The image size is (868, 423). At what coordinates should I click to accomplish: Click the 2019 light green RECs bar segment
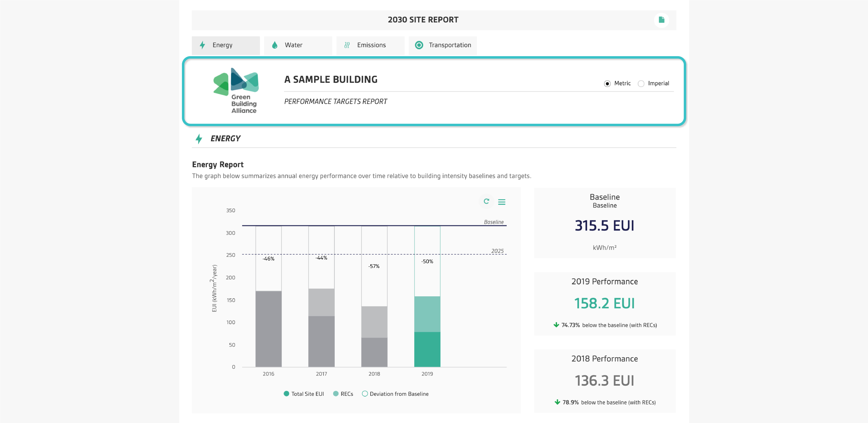(427, 314)
